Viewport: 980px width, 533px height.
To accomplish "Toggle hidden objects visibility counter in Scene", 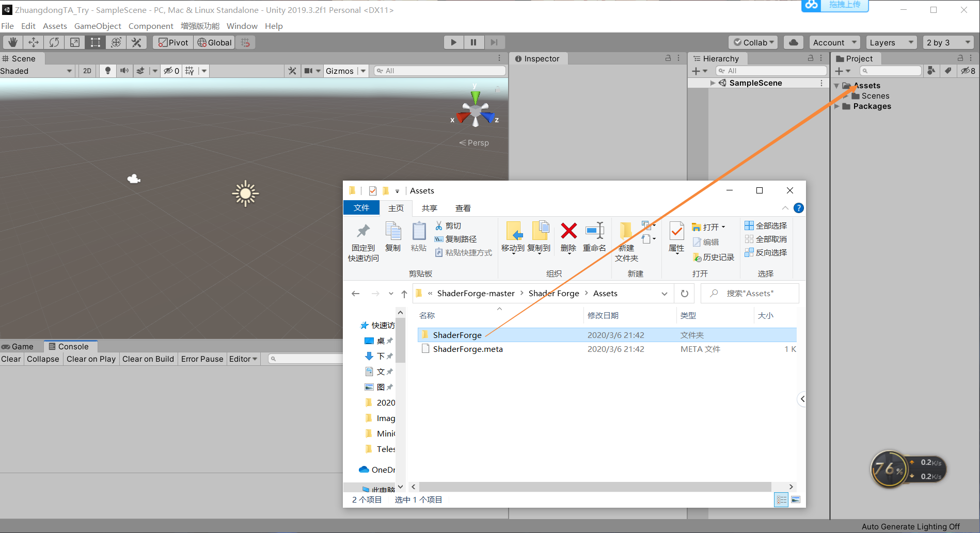I will (171, 71).
